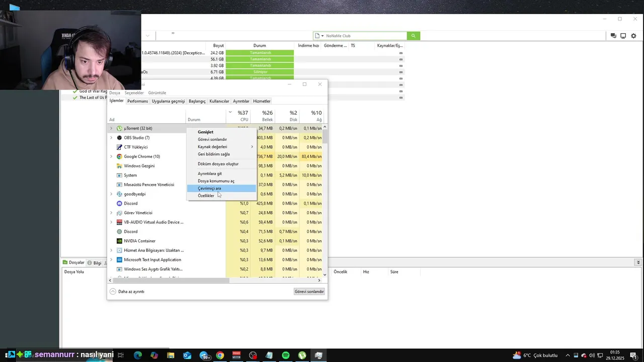Open Google Chrome from the taskbar
The image size is (644, 362).
click(x=220, y=355)
